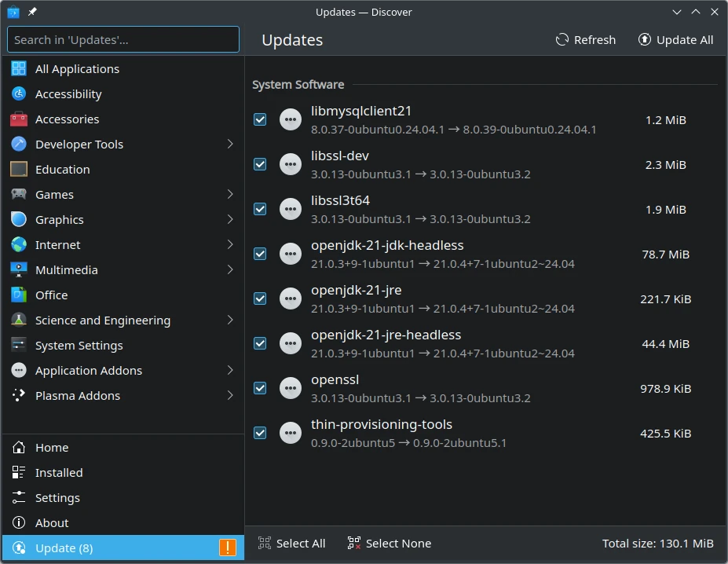Click the red Accessories toolbox icon

click(19, 119)
